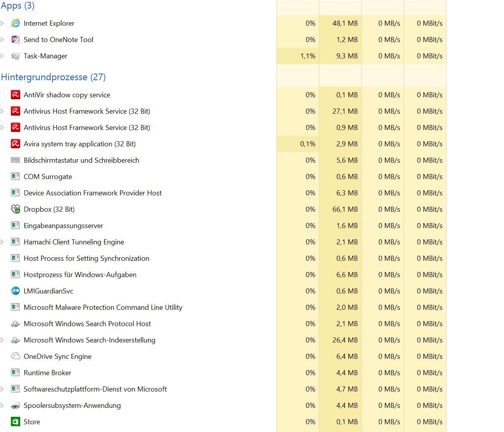Click the Bildschirmtastatur keyboard icon
Image resolution: width=504 pixels, height=432 pixels.
tap(16, 160)
